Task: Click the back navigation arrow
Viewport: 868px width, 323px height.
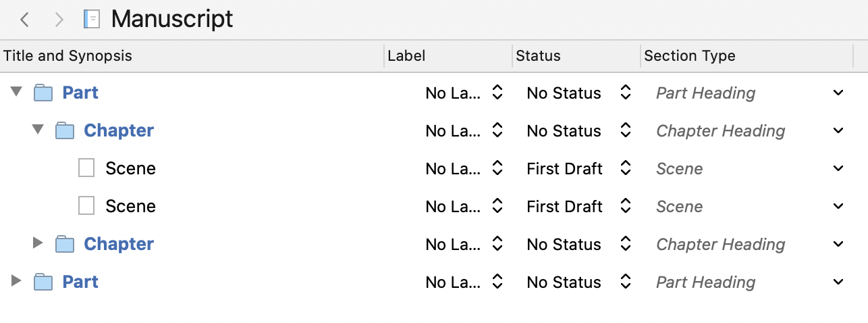Action: [25, 20]
